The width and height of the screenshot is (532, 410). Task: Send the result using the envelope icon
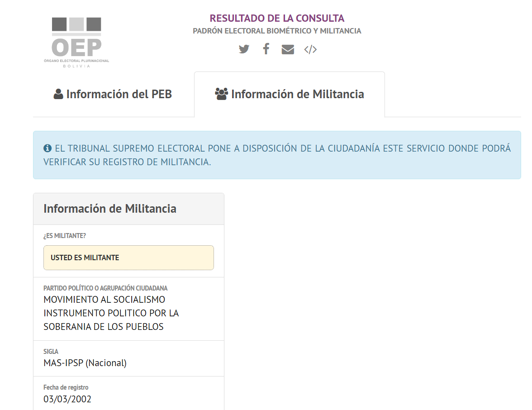pyautogui.click(x=288, y=50)
